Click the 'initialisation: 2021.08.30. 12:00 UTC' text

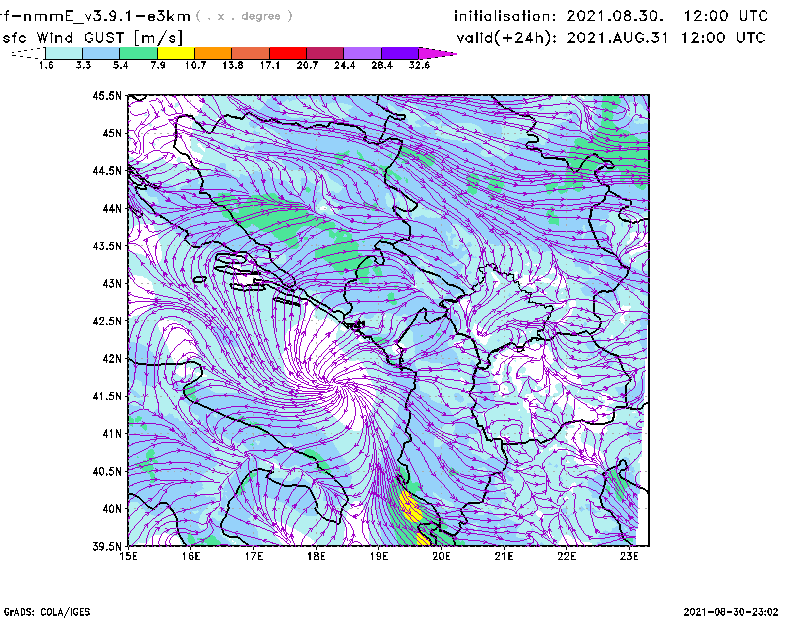point(611,16)
